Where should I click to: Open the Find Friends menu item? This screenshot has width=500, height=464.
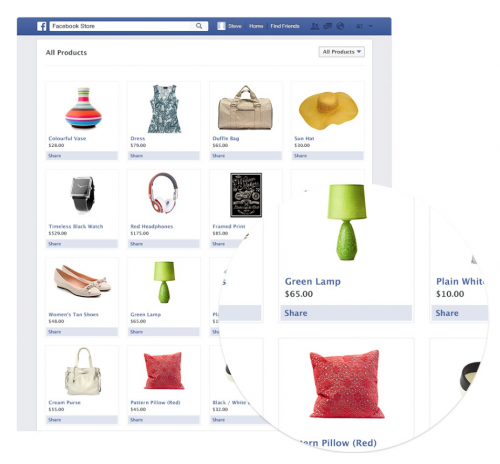pos(285,26)
